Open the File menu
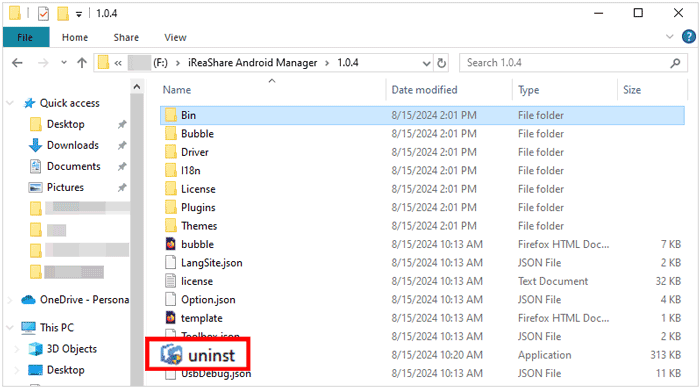 point(25,38)
